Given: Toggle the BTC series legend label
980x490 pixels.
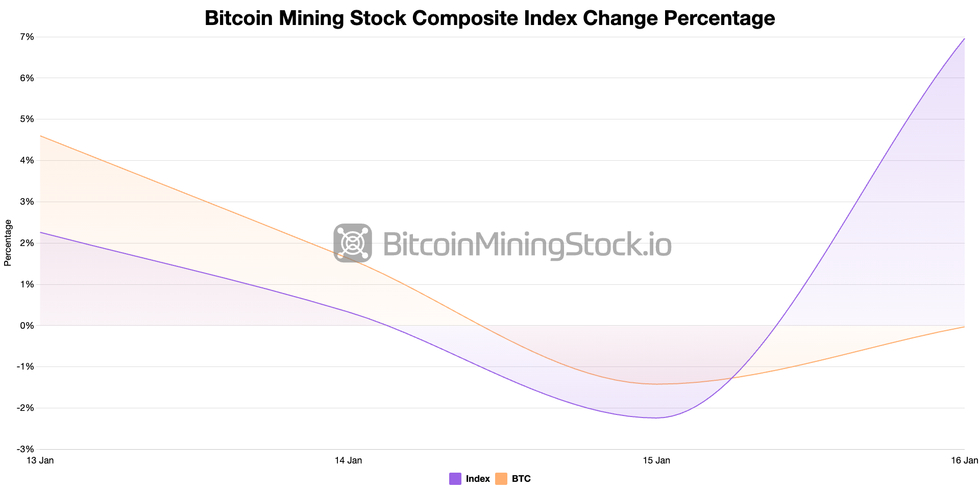Looking at the screenshot, I should (521, 479).
